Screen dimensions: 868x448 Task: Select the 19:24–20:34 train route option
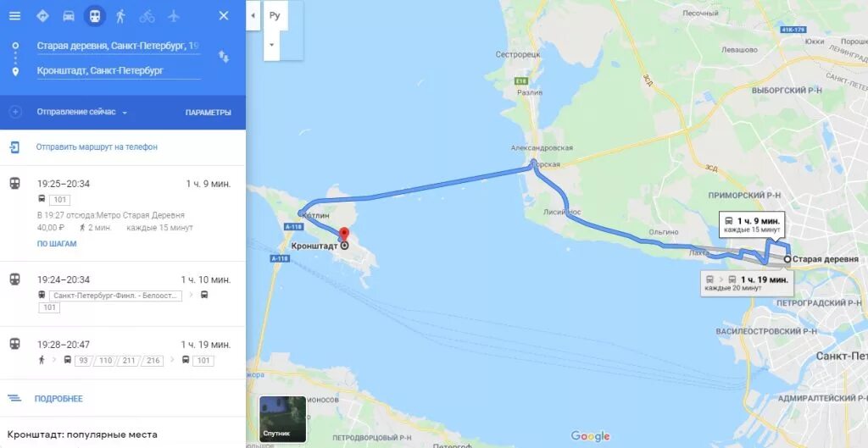tap(122, 294)
